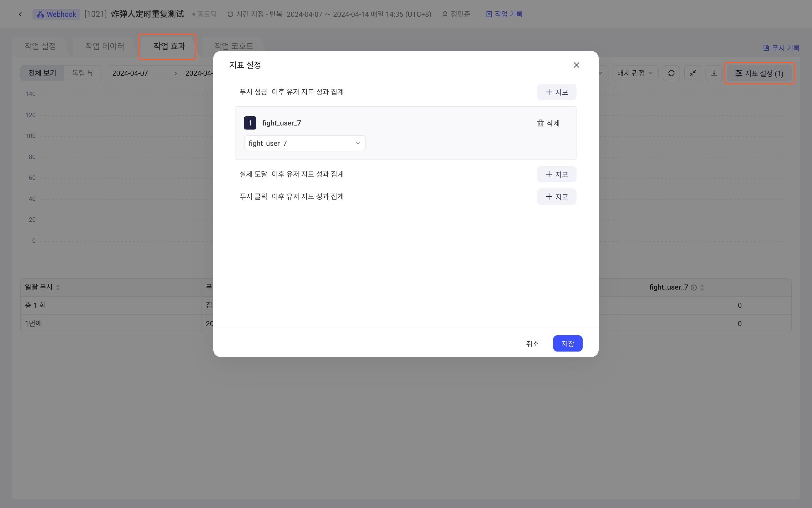812x508 pixels.
Task: Open 작업 기록 link
Action: [504, 14]
